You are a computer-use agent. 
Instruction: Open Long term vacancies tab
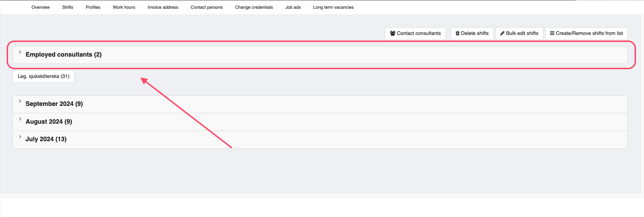[x=333, y=7]
